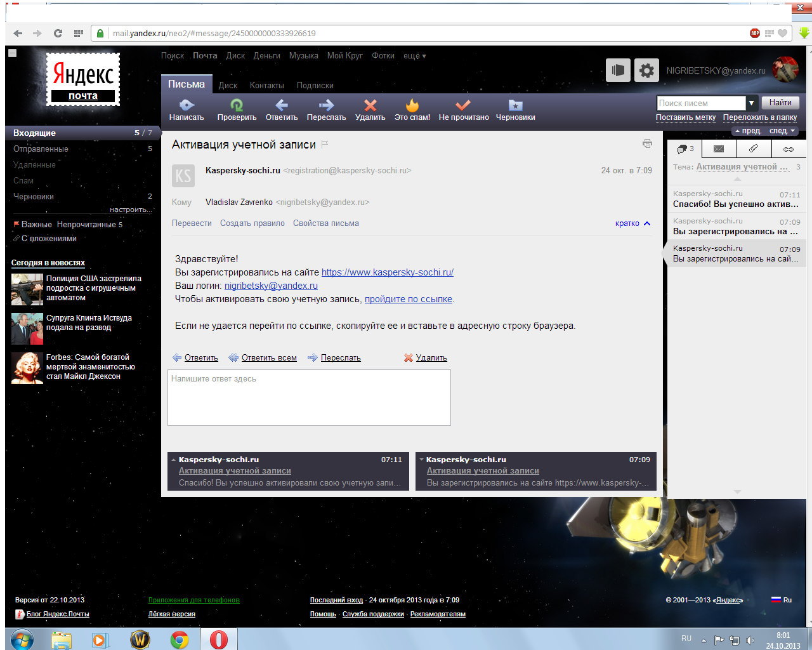Click the printer icon of the message
The image size is (812, 650).
[x=647, y=143]
